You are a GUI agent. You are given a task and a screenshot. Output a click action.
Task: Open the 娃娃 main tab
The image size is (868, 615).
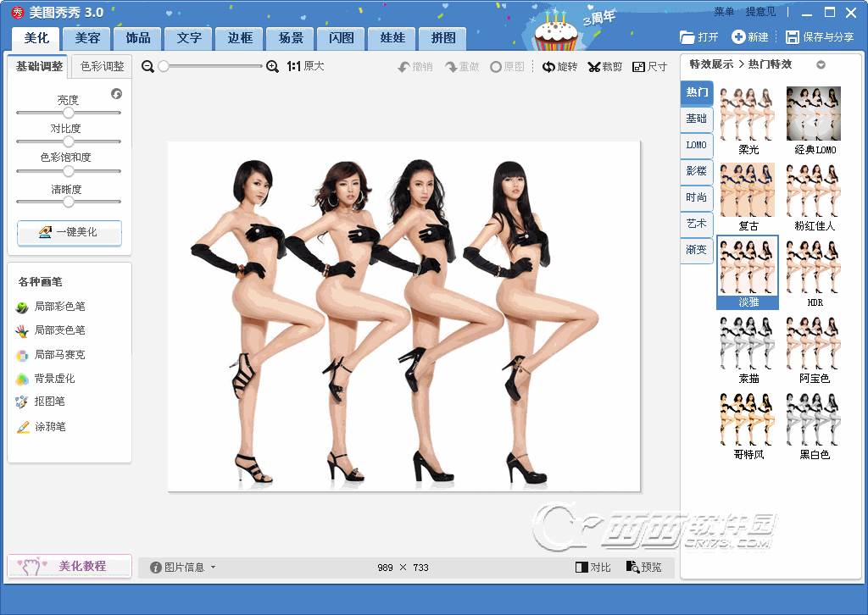tap(392, 38)
